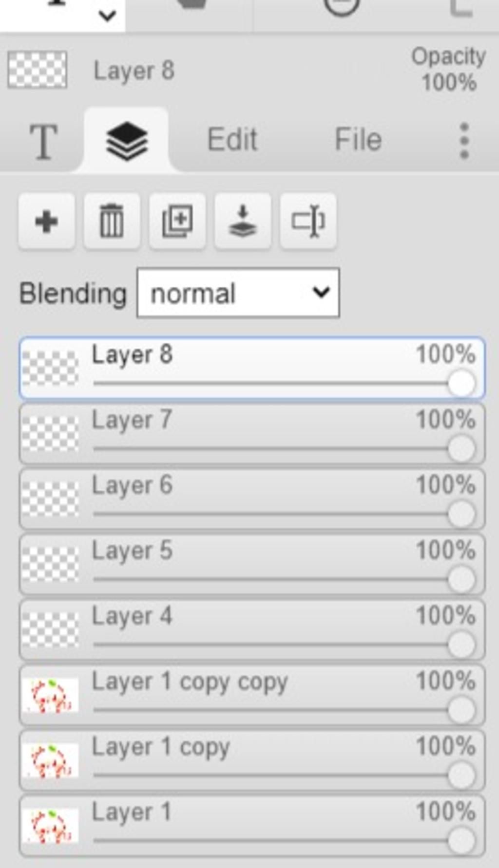The image size is (499, 868).
Task: Open the Edit tab
Action: 232,140
